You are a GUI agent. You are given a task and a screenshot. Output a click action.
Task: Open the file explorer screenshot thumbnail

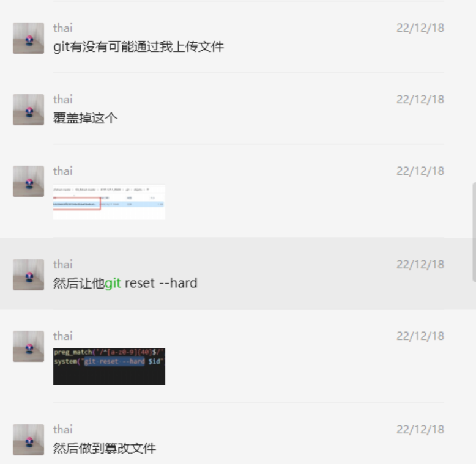(109, 202)
